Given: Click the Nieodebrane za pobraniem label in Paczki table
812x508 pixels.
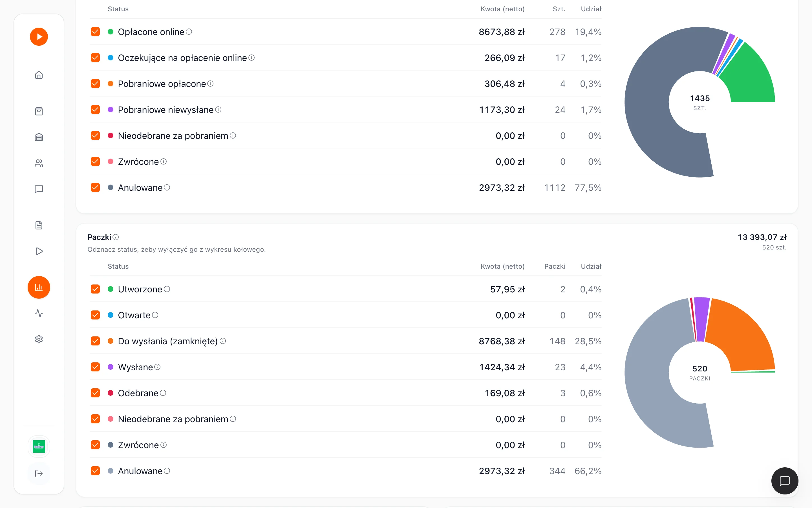Looking at the screenshot, I should point(173,419).
